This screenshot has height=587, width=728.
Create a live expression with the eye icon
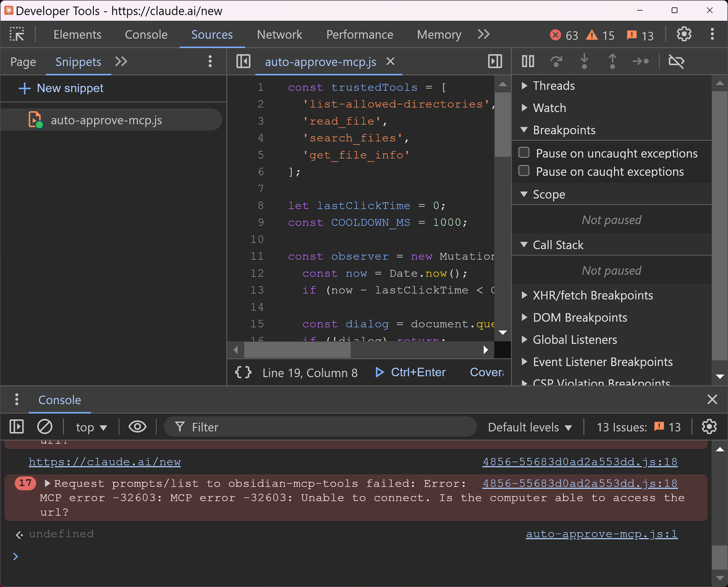pyautogui.click(x=137, y=427)
